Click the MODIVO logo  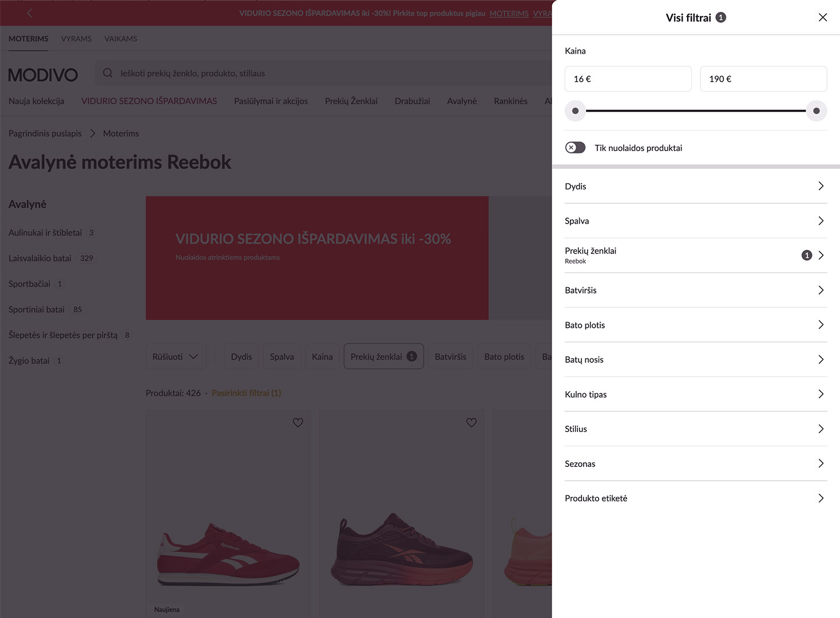click(x=43, y=75)
